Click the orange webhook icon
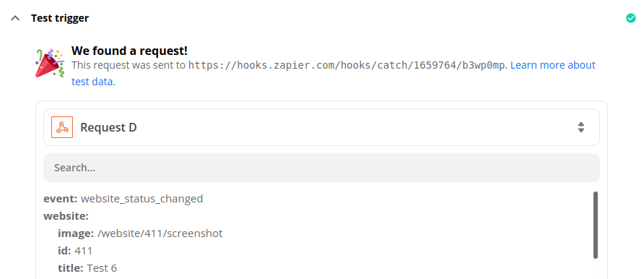 (62, 127)
